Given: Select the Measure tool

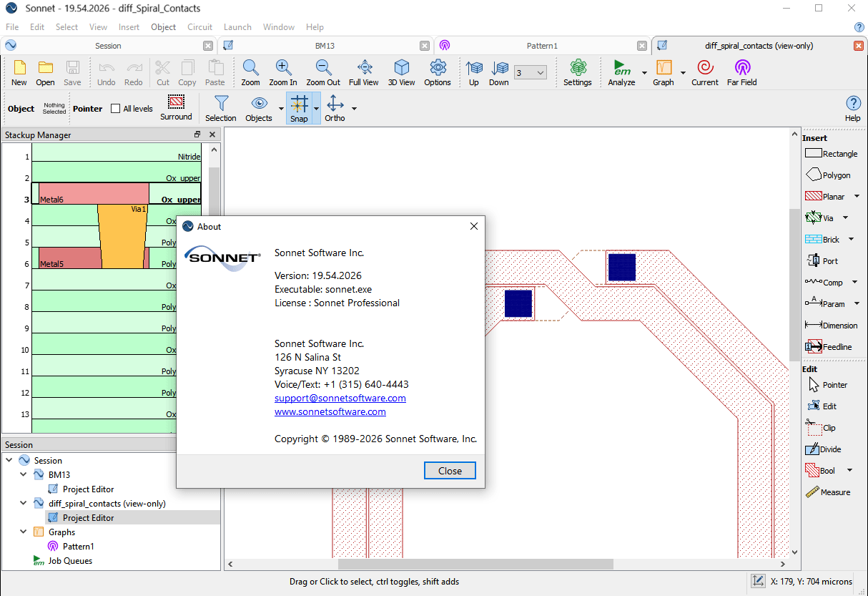Looking at the screenshot, I should pyautogui.click(x=828, y=492).
